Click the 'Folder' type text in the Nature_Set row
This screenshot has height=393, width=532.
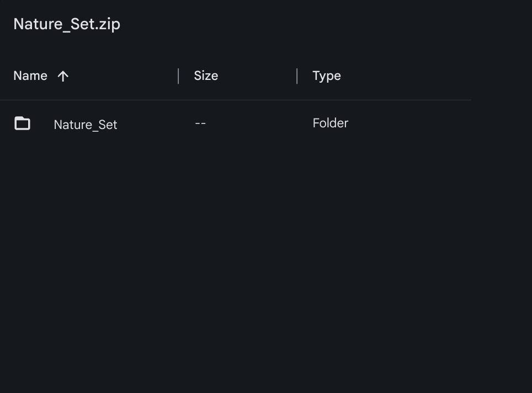tap(331, 123)
